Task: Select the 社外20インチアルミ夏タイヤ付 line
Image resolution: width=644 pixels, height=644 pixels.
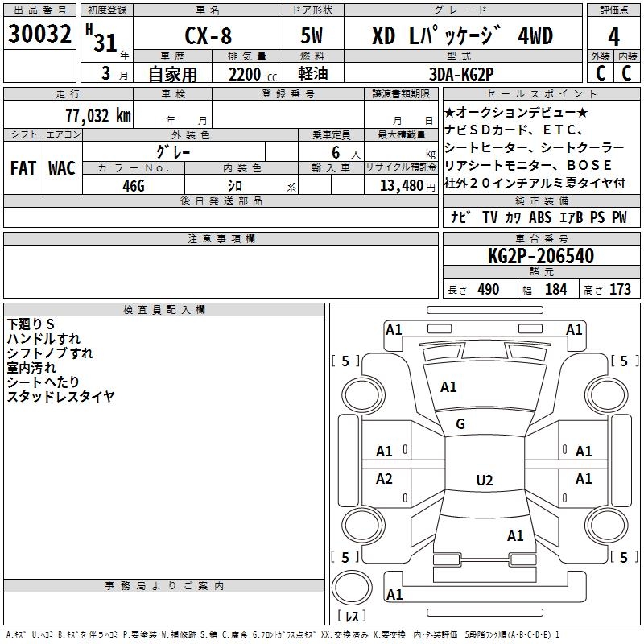Action: (x=535, y=183)
